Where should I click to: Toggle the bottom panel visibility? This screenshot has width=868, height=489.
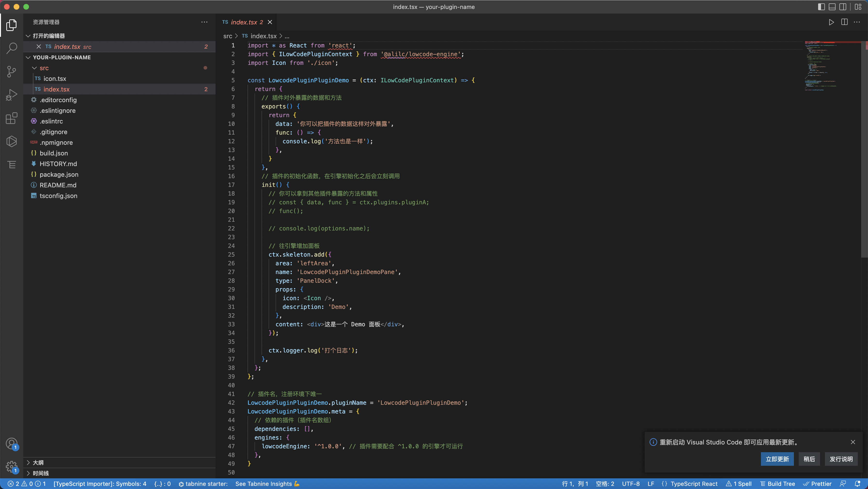coord(832,7)
